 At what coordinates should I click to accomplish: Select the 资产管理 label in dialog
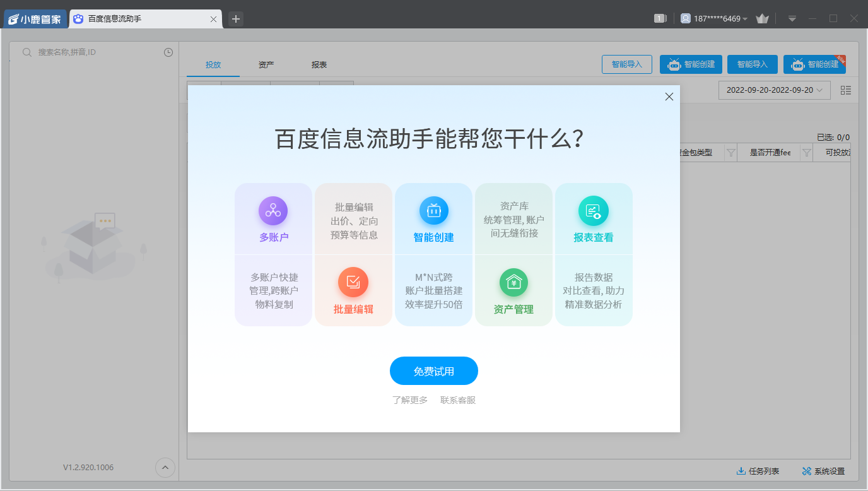click(513, 309)
